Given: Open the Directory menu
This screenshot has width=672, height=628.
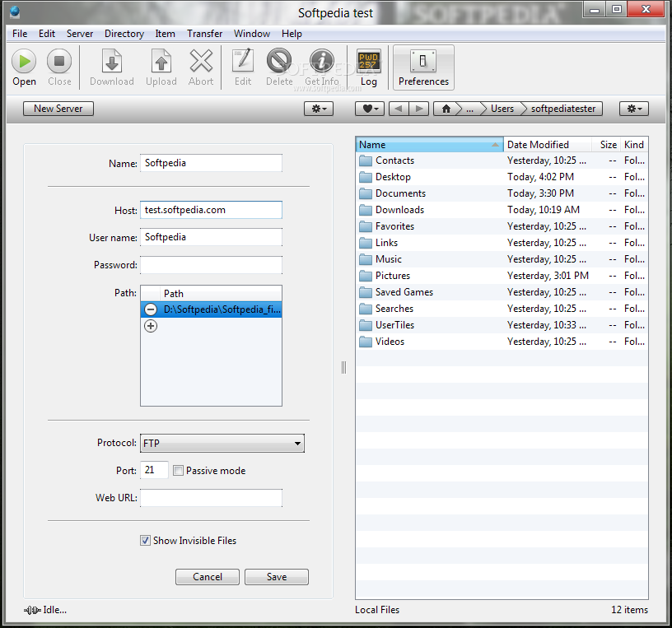Looking at the screenshot, I should click(124, 34).
